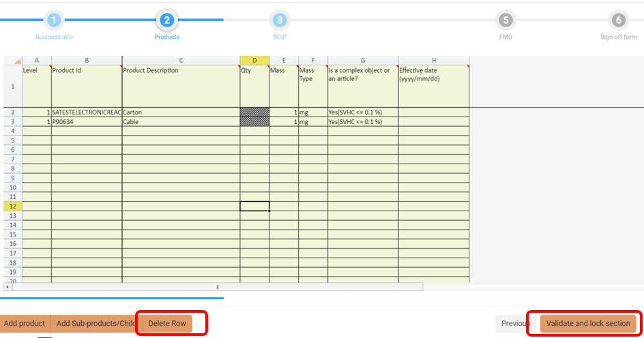Go to step 3 SCIP circle
The width and height of the screenshot is (644, 338).
(x=280, y=20)
